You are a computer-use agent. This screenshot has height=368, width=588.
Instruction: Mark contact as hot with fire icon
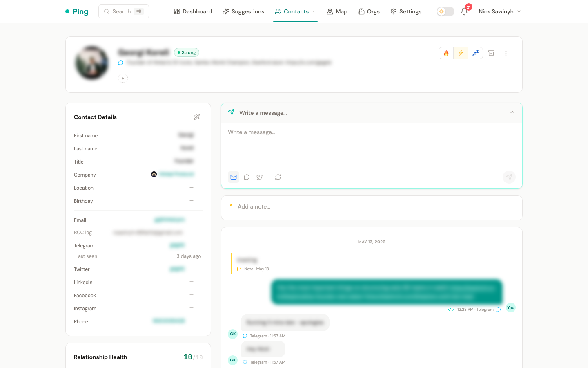tap(446, 53)
